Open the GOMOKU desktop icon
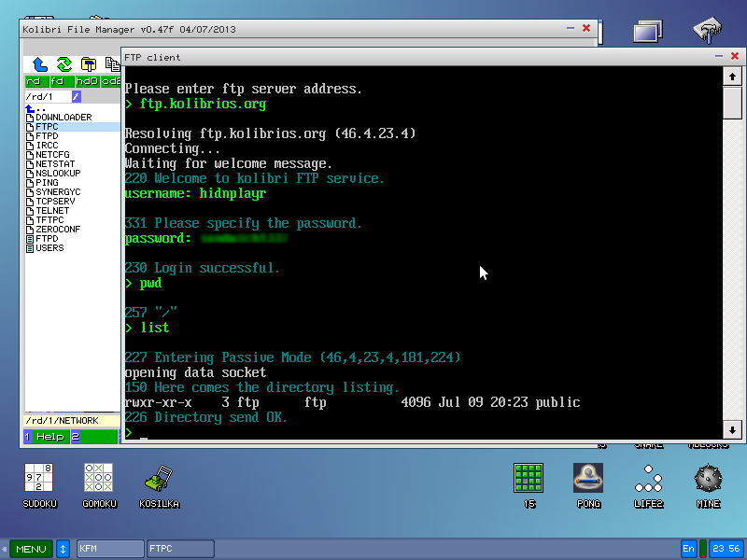Screen dimensions: 747x560 pyautogui.click(x=99, y=485)
